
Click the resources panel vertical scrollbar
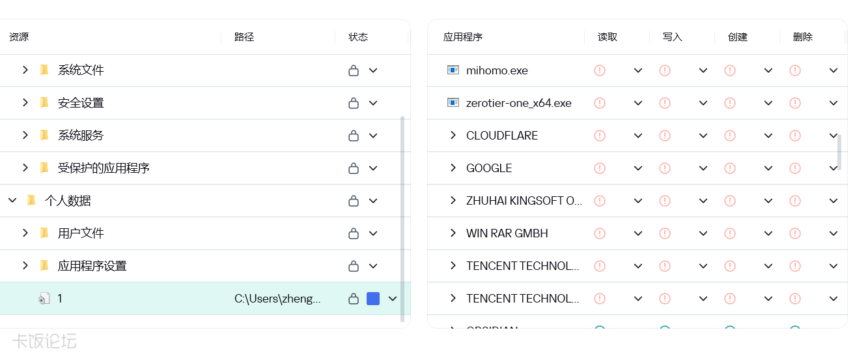tap(402, 219)
